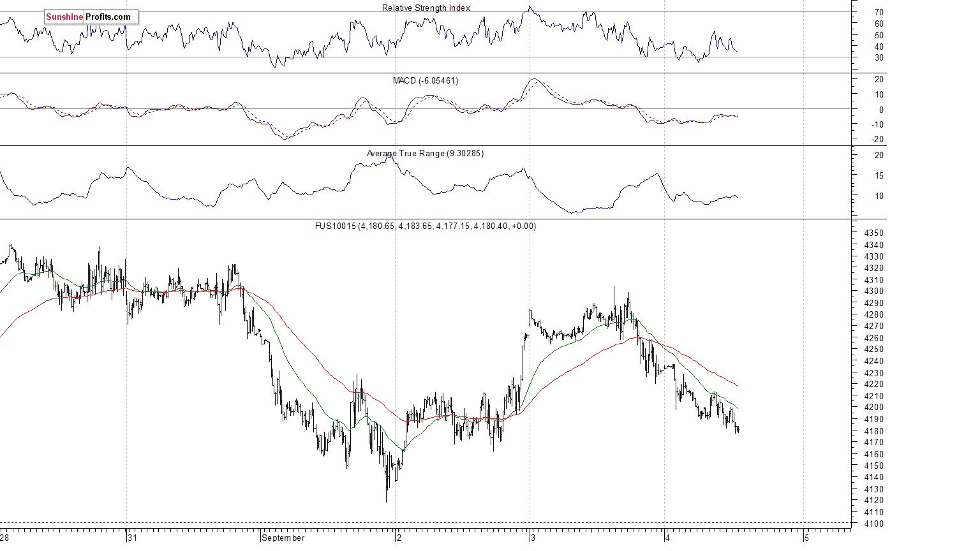The image size is (980, 551).
Task: Click the date label 4 on time axis
Action: (x=667, y=538)
